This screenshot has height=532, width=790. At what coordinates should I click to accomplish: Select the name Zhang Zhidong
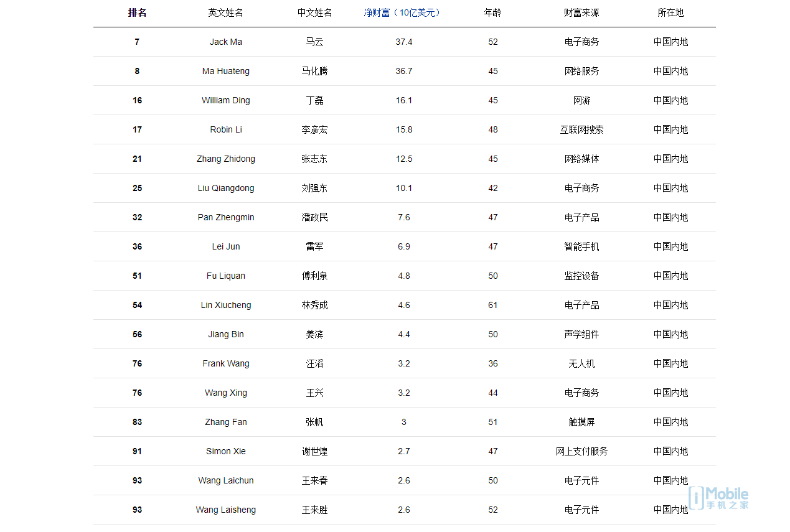226,159
